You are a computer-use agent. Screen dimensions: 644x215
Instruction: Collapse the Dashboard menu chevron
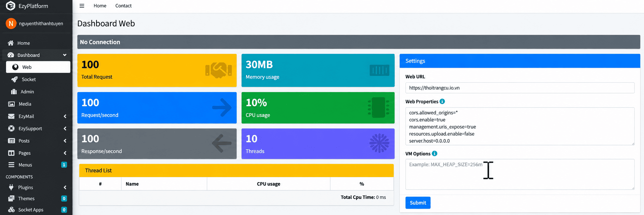click(65, 55)
